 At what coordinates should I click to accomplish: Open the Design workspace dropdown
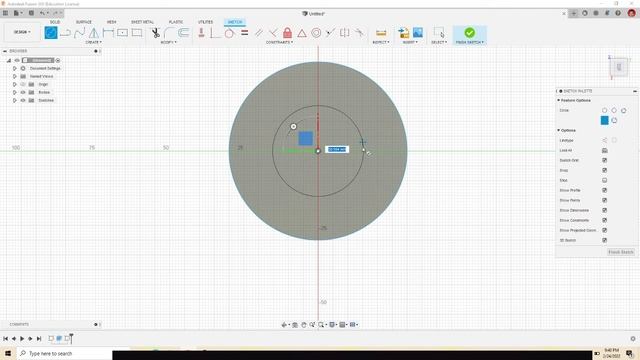pos(22,32)
